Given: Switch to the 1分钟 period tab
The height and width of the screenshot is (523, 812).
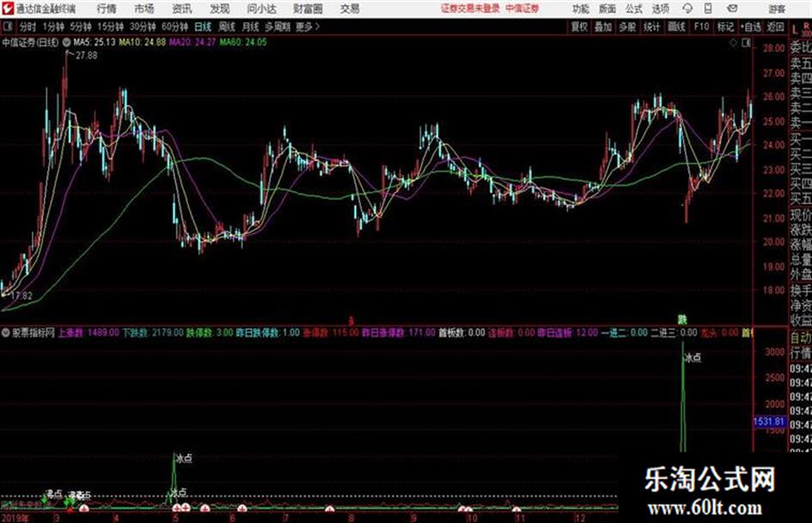Looking at the screenshot, I should [x=53, y=27].
